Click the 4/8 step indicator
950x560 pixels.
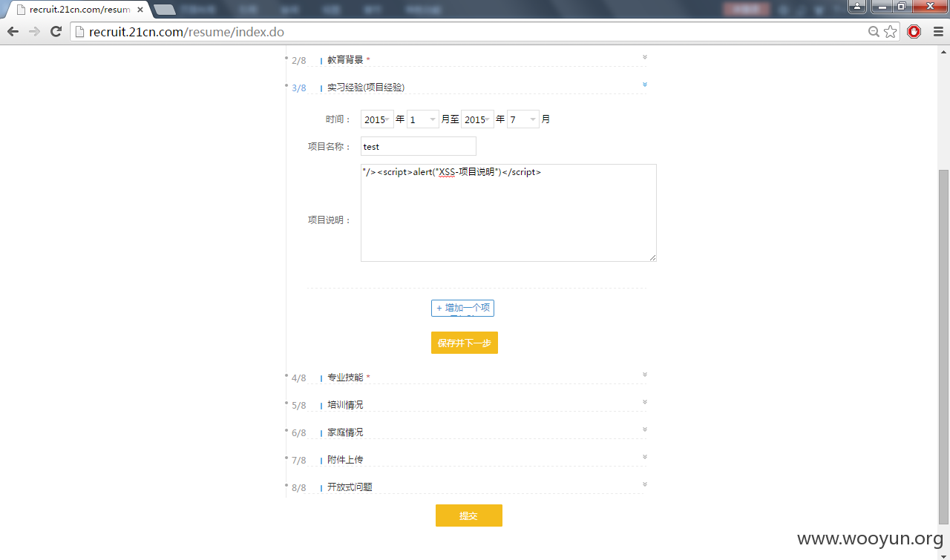(299, 378)
